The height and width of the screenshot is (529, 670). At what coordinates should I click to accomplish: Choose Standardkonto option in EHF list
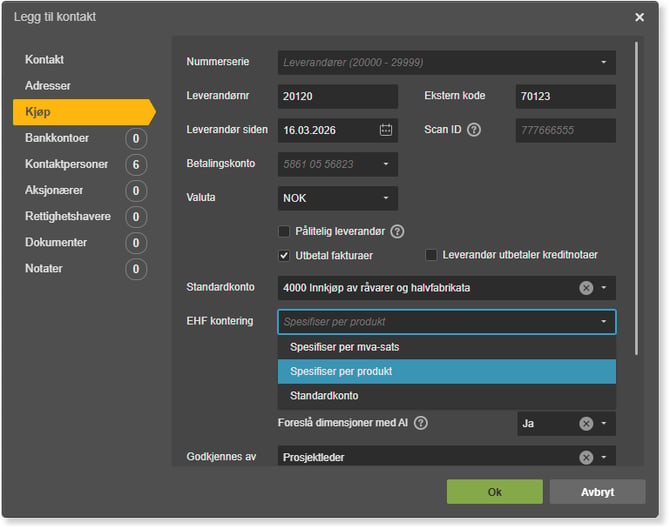click(447, 396)
